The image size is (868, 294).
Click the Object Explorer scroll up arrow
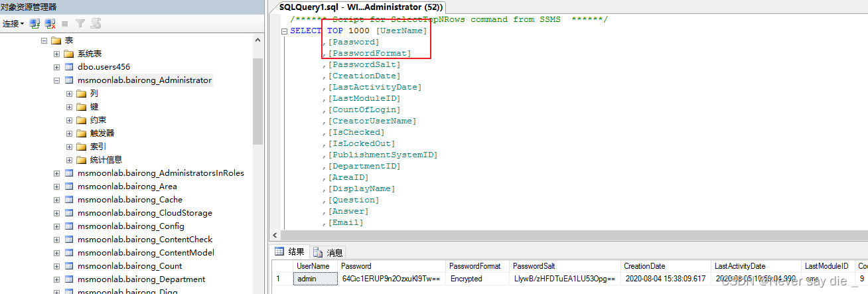pyautogui.click(x=257, y=40)
